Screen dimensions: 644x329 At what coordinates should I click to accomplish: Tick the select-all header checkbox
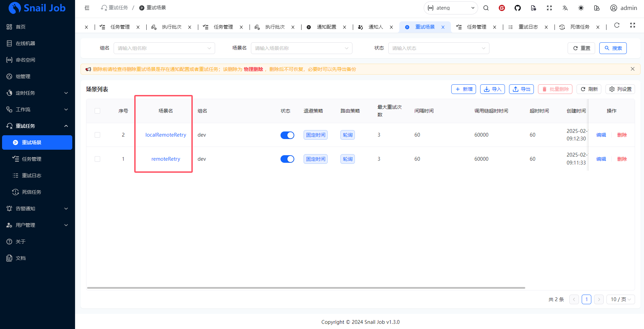pyautogui.click(x=97, y=111)
